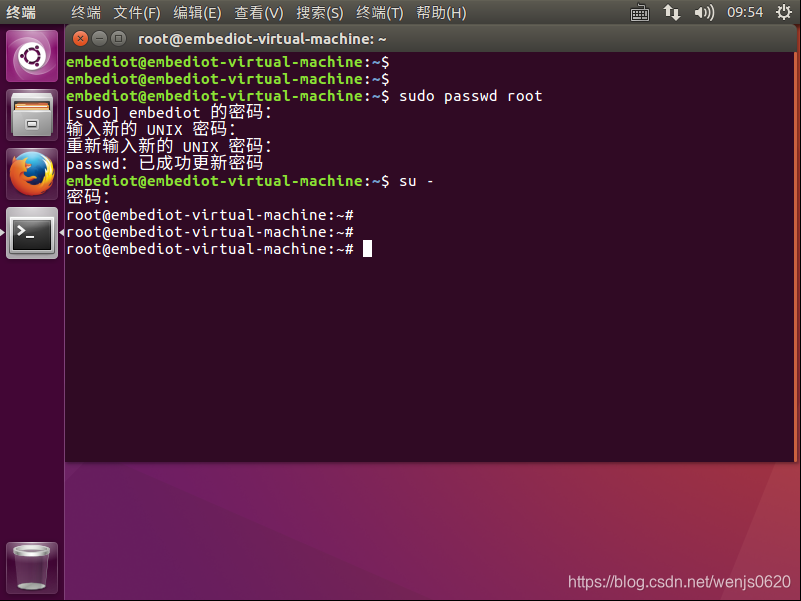Viewport: 801px width, 601px height.
Task: Open the 文件(F) menu
Action: point(136,13)
